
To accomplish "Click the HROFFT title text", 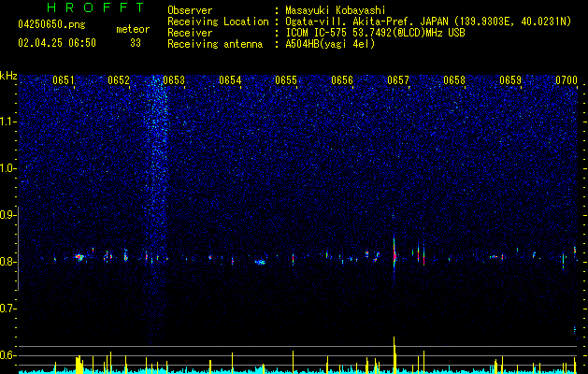I will [x=95, y=7].
